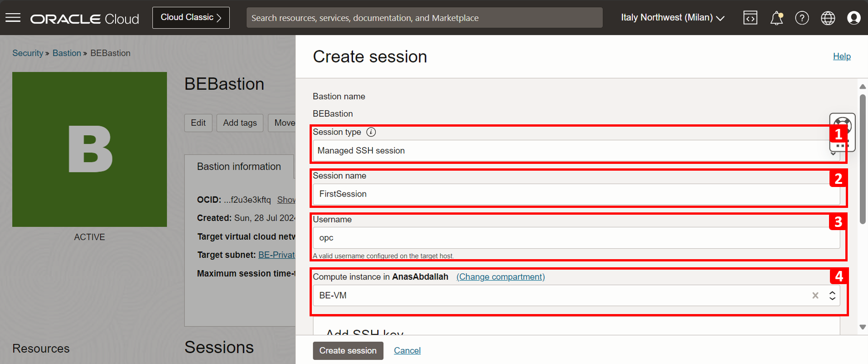868x364 pixels.
Task: Click the panel scrollbar up arrow
Action: [x=863, y=87]
